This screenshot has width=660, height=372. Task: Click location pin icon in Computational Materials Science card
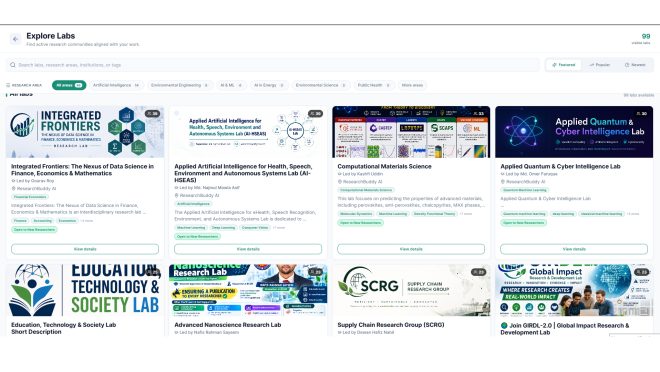pos(340,182)
